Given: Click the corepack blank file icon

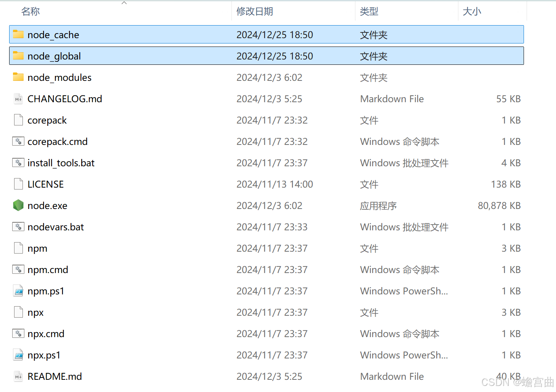Looking at the screenshot, I should click(18, 120).
